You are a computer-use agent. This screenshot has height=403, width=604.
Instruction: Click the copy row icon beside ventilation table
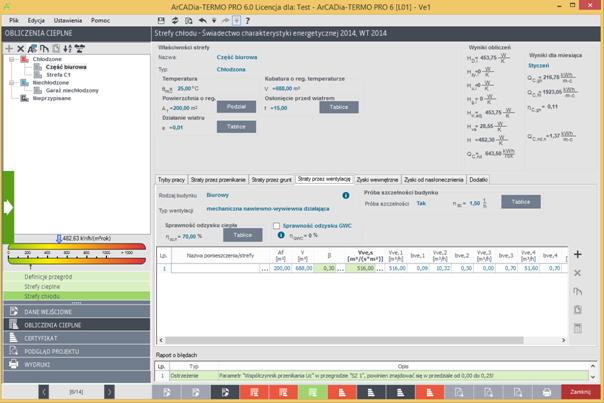577,291
